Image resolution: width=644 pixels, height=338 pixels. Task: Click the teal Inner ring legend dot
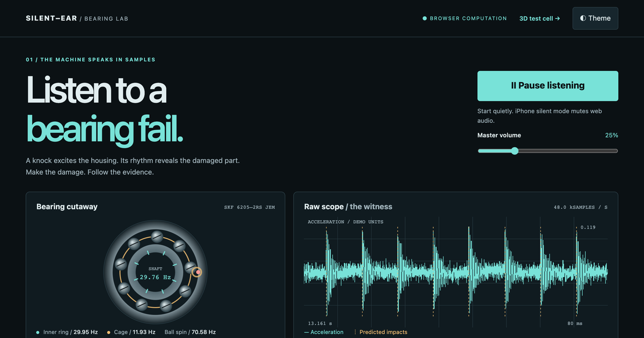(x=38, y=332)
